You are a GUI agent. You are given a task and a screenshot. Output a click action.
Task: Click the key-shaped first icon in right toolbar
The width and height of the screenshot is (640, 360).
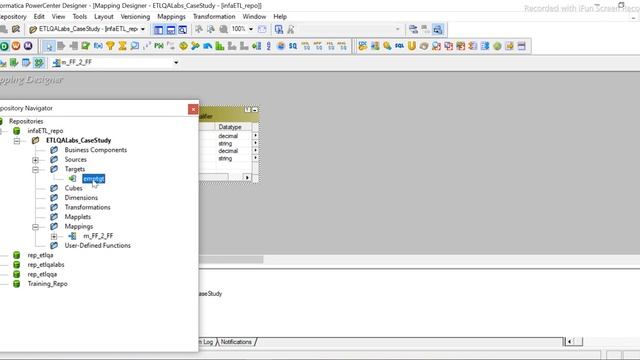[x=362, y=46]
